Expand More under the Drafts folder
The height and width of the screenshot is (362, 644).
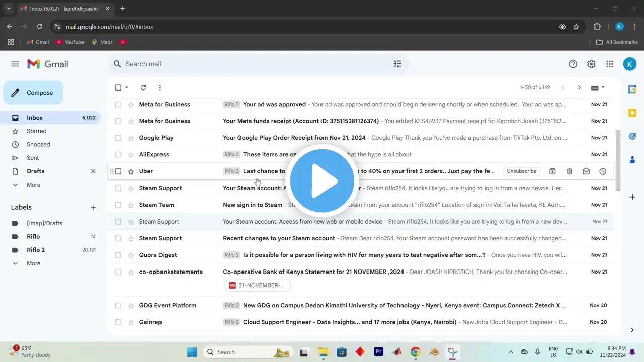33,185
